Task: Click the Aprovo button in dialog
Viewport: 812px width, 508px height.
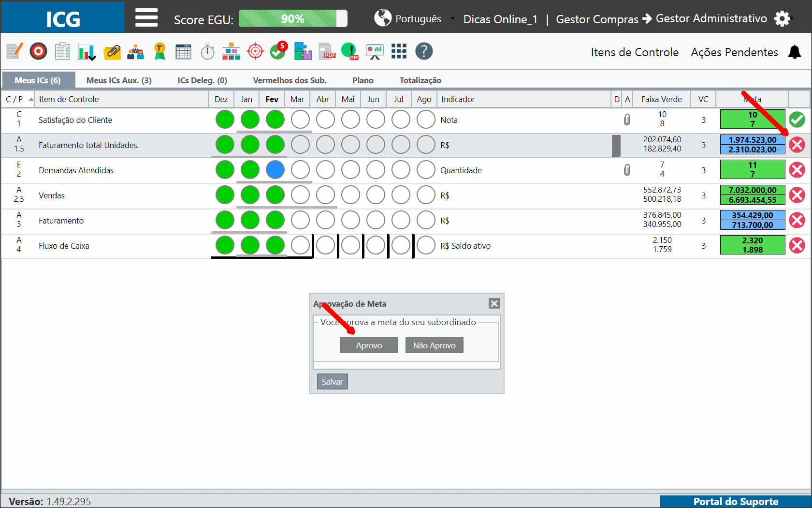Action: 369,345
